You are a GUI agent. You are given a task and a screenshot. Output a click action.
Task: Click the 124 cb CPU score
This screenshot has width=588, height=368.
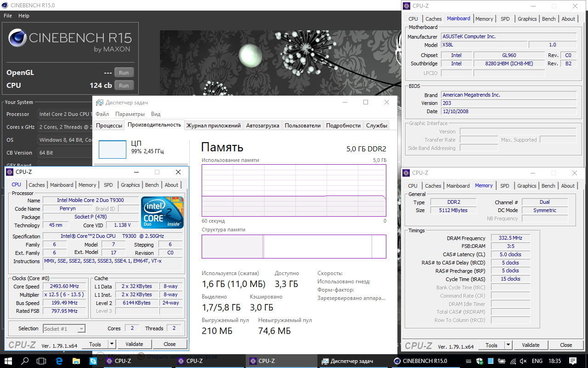pos(101,86)
